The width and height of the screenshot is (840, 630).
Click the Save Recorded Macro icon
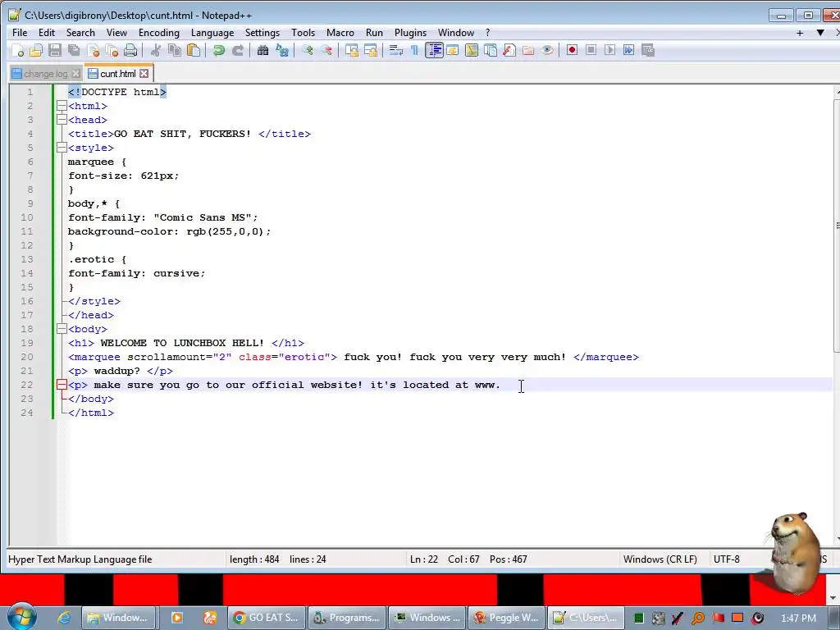tap(648, 50)
